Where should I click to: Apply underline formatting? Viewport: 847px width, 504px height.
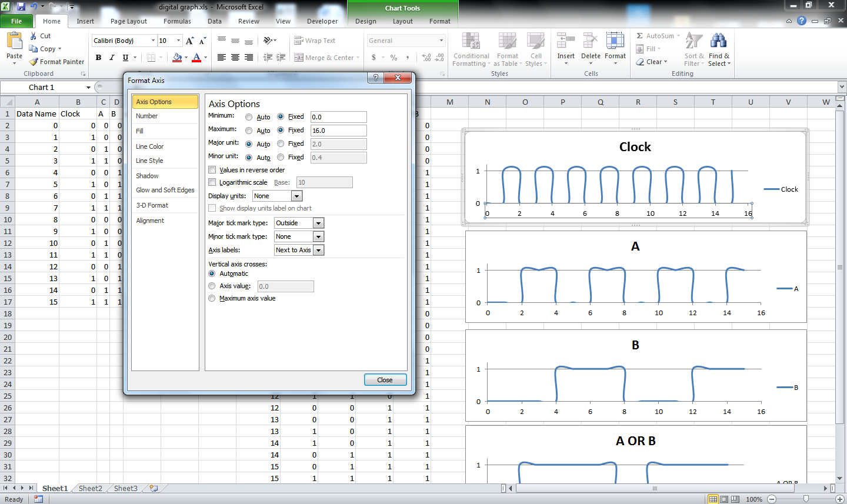coord(125,57)
